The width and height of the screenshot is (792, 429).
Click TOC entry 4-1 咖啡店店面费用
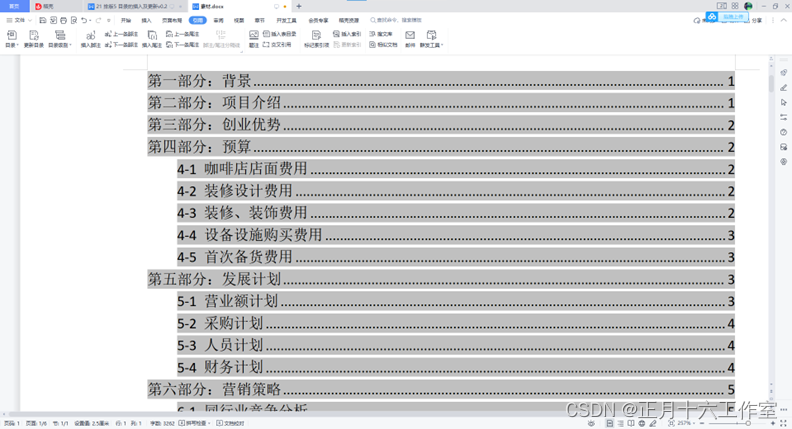point(455,169)
